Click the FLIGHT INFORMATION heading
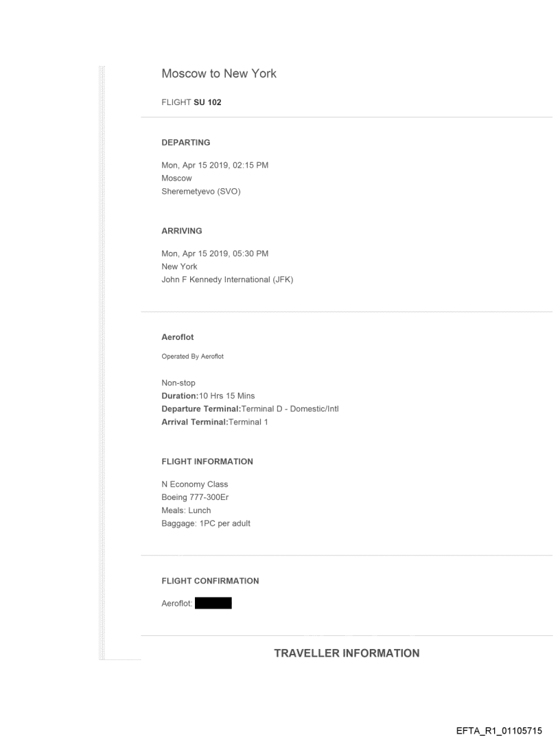This screenshot has height=737, width=560. [x=207, y=462]
